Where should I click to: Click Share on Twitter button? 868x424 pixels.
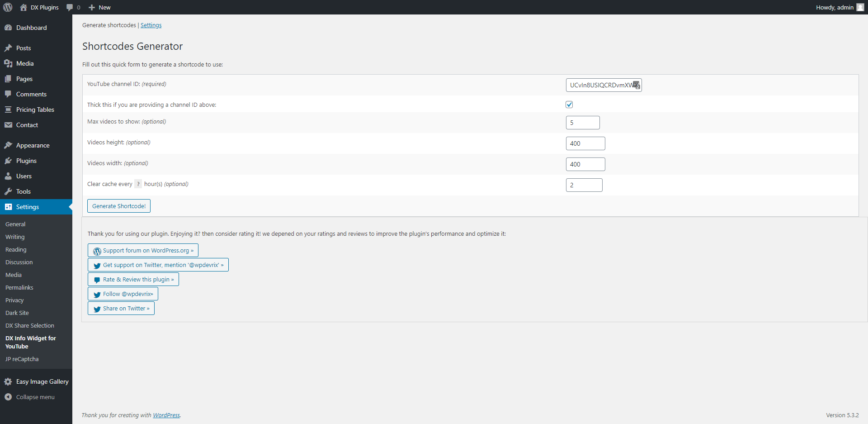click(x=121, y=308)
